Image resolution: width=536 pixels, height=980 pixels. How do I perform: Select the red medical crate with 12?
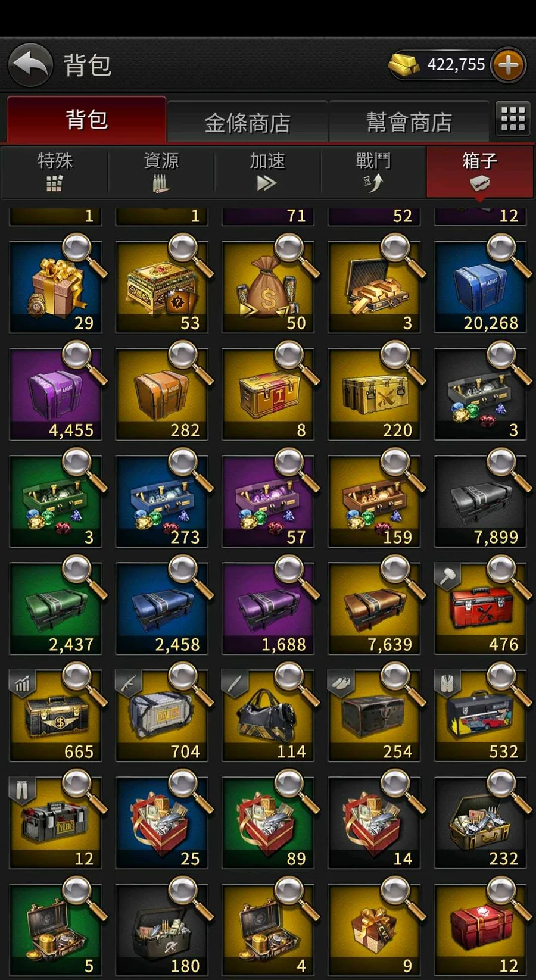pyautogui.click(x=480, y=929)
